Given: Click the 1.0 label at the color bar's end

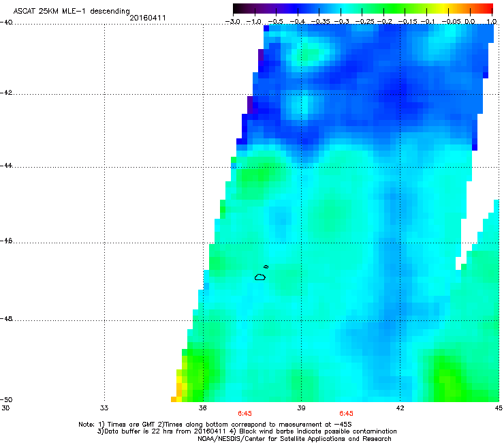Looking at the screenshot, I should coord(492,22).
